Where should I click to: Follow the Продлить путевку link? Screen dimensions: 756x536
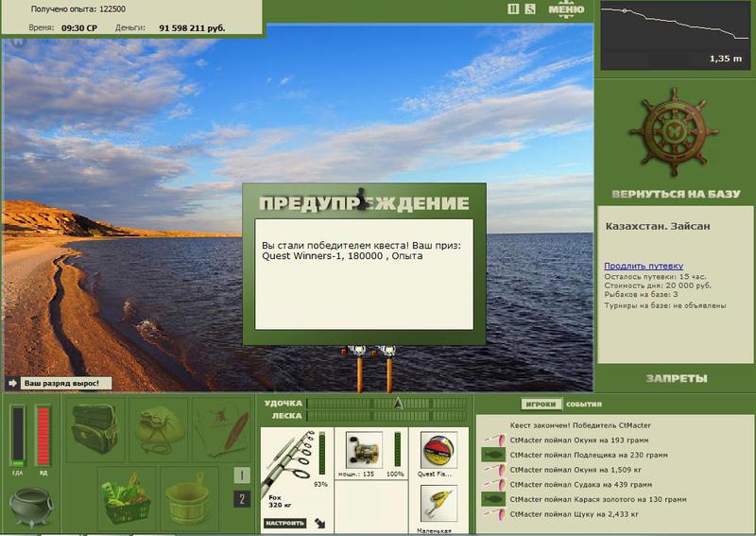[644, 266]
